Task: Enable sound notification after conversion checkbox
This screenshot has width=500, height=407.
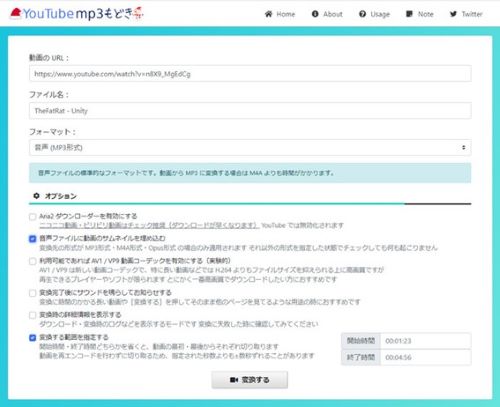Action: [32, 293]
